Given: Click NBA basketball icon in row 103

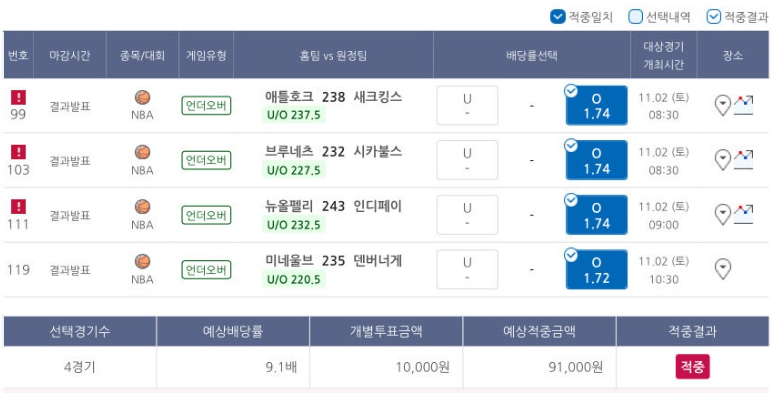Looking at the screenshot, I should click(142, 152).
